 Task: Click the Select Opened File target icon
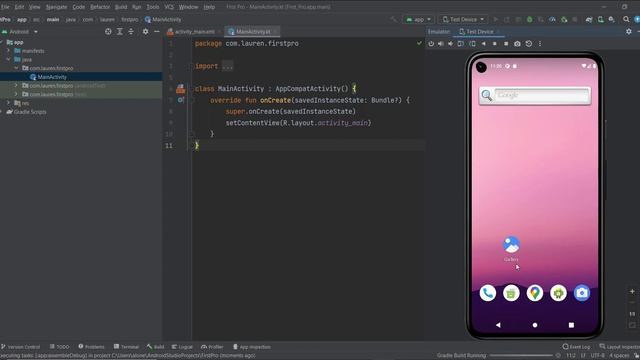[x=108, y=31]
